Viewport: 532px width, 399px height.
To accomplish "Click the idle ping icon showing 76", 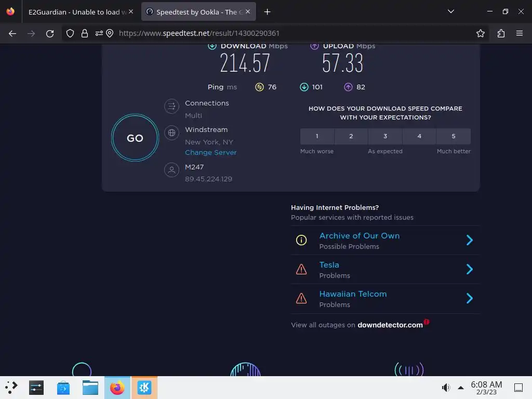I will [259, 87].
